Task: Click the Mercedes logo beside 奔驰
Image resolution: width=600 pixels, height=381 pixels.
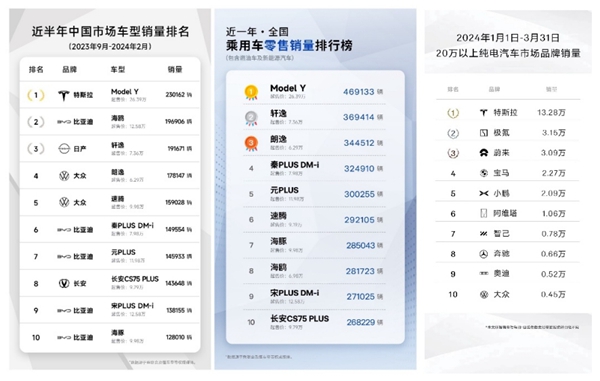Action: coord(484,254)
